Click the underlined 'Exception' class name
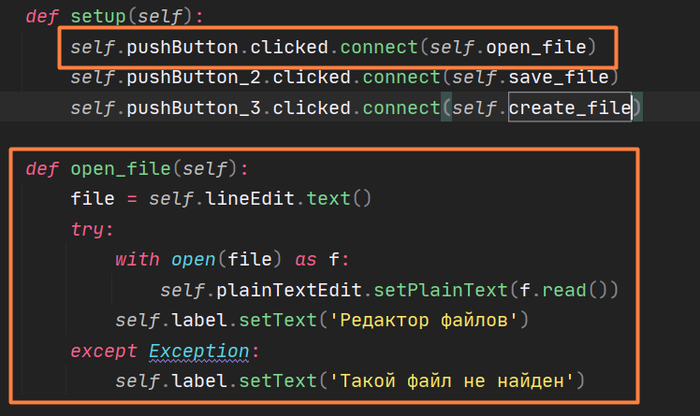 197,352
